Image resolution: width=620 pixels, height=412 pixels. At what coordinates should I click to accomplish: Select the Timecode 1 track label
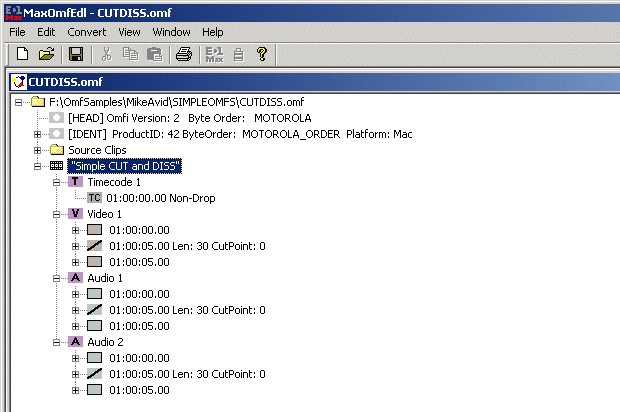pos(114,182)
